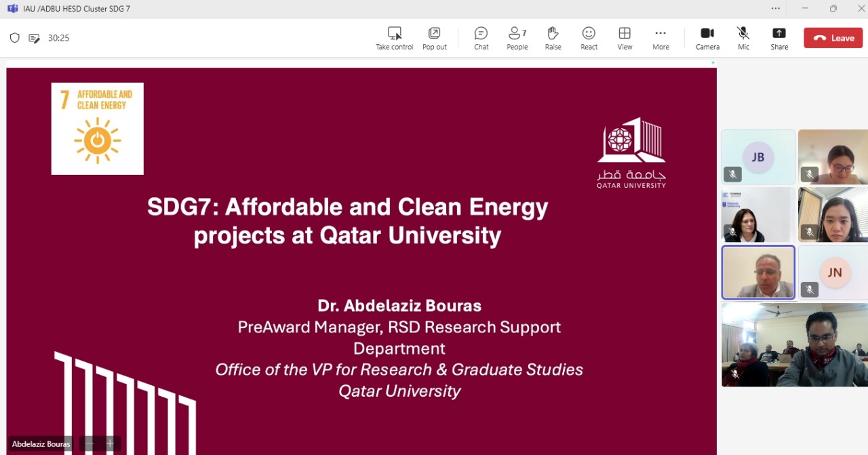
Task: Select the active speaker's video tile
Action: point(758,272)
